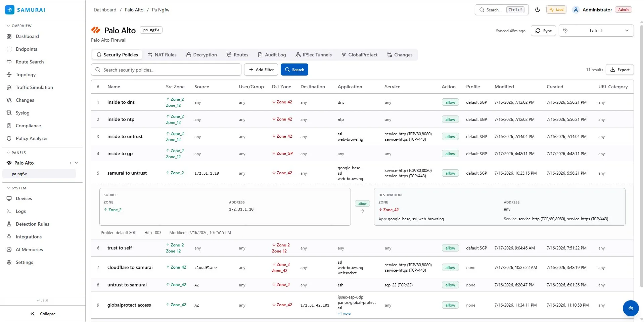Click the arrow icon in rule 5 detail

click(x=362, y=211)
